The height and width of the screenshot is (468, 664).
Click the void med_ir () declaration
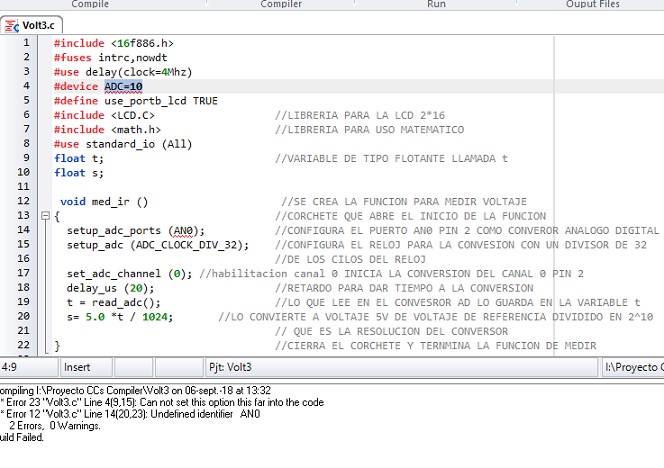tap(104, 202)
